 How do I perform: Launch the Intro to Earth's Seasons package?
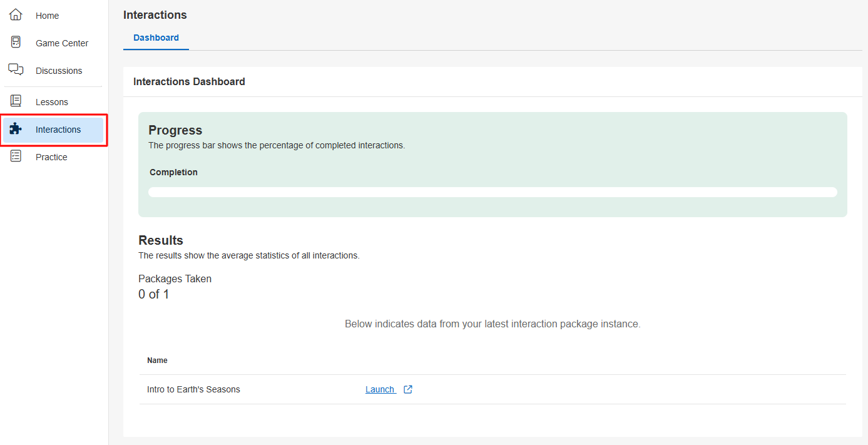(x=380, y=389)
